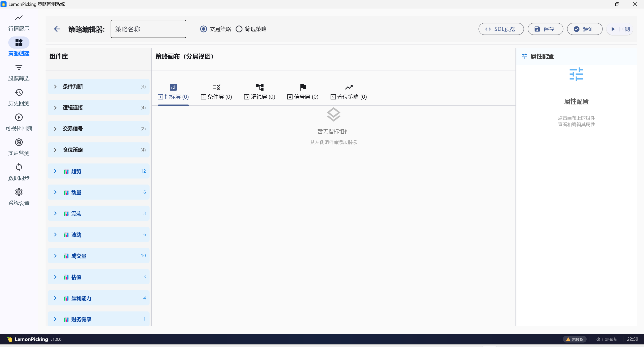Switch to the 条件层 tab

(216, 92)
